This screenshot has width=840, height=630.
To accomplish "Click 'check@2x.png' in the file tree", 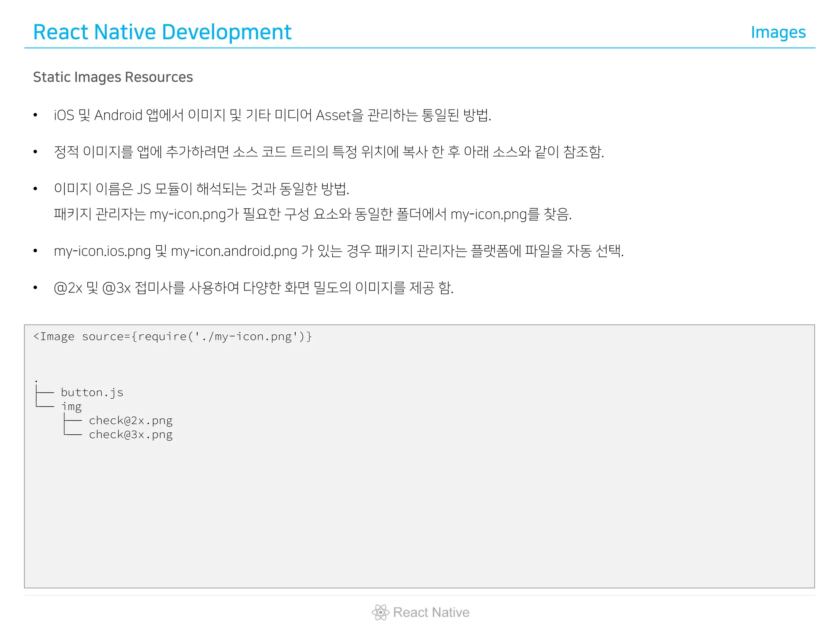I will point(130,421).
